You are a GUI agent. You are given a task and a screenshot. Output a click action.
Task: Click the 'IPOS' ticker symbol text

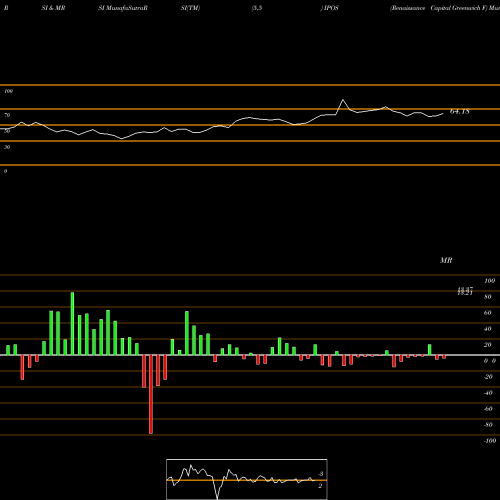(331, 8)
